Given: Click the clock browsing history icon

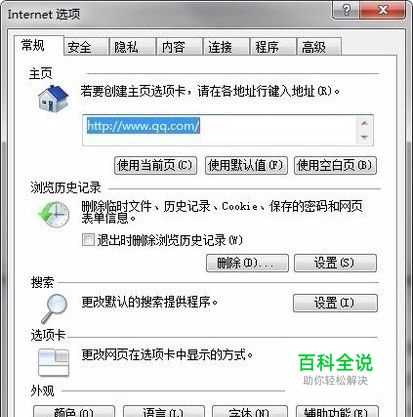Looking at the screenshot, I should [x=54, y=214].
